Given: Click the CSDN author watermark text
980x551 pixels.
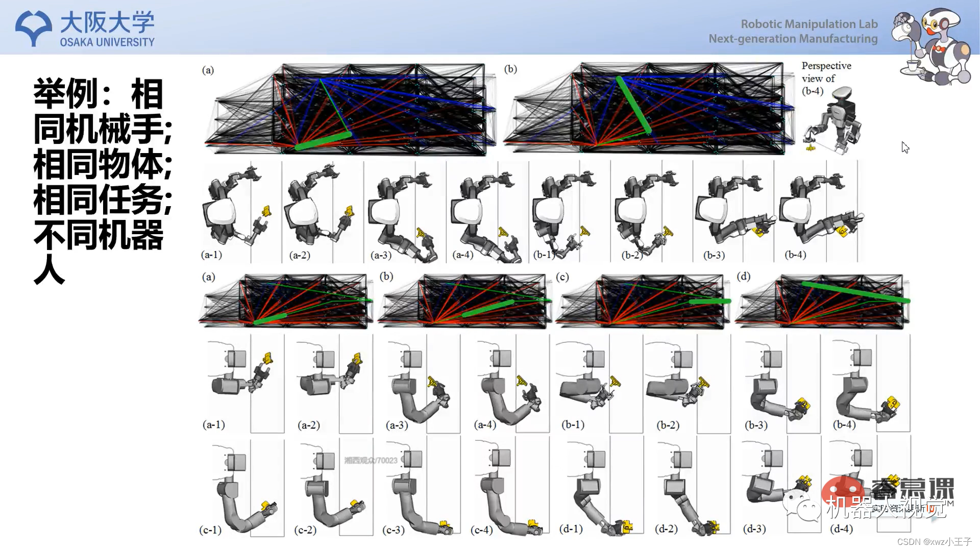Looking at the screenshot, I should tap(934, 542).
